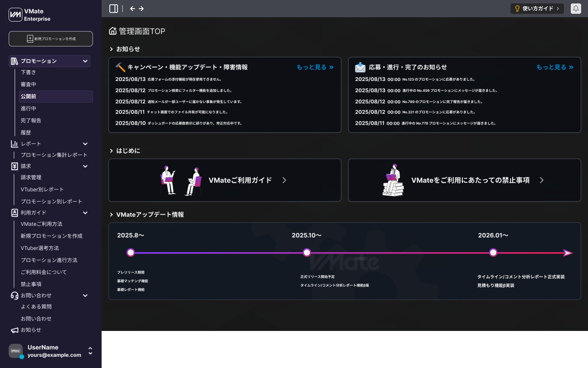The width and height of the screenshot is (588, 368).
Task: Open notifications bell icon
Action: point(576,9)
